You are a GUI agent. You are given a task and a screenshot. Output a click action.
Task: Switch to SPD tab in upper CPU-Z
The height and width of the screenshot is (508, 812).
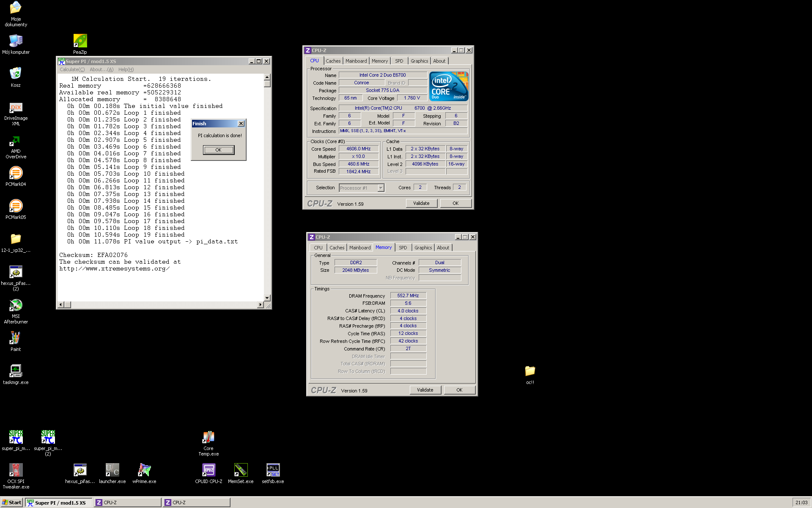[x=399, y=61]
